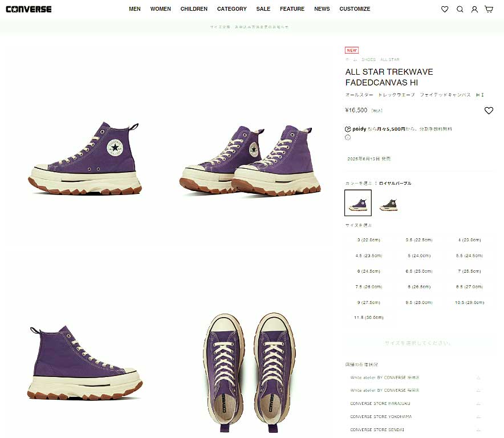Open the WOMEN menu
The height and width of the screenshot is (438, 504).
tap(160, 9)
